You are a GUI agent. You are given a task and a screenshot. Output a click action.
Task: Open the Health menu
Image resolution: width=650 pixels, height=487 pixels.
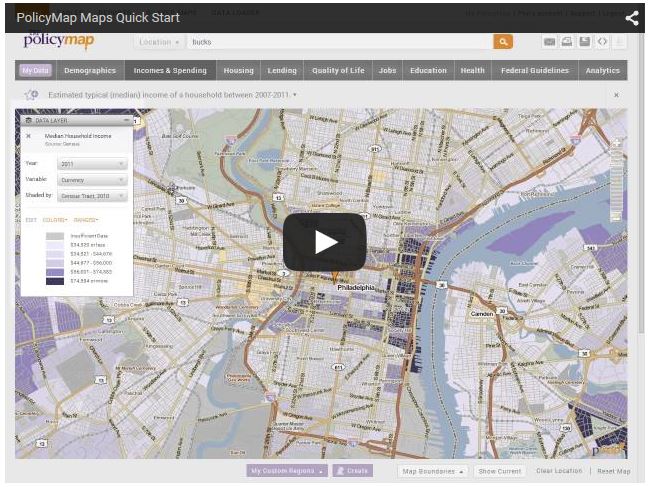[x=473, y=70]
